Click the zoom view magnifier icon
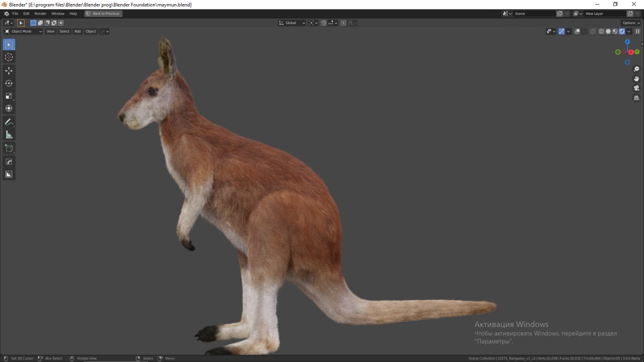 pyautogui.click(x=636, y=69)
